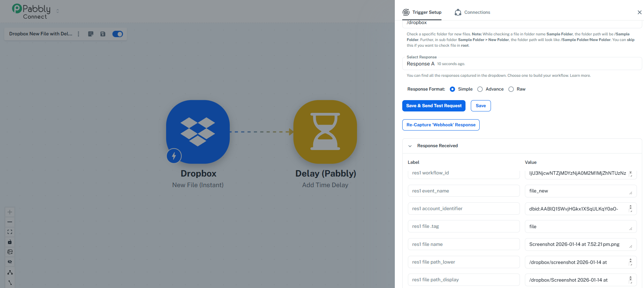This screenshot has width=644, height=288.
Task: Open the workflow three-dot options menu
Action: point(78,34)
